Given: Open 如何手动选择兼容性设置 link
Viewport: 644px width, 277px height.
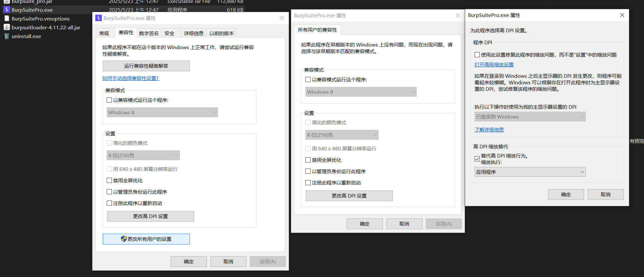Looking at the screenshot, I should tap(131, 78).
